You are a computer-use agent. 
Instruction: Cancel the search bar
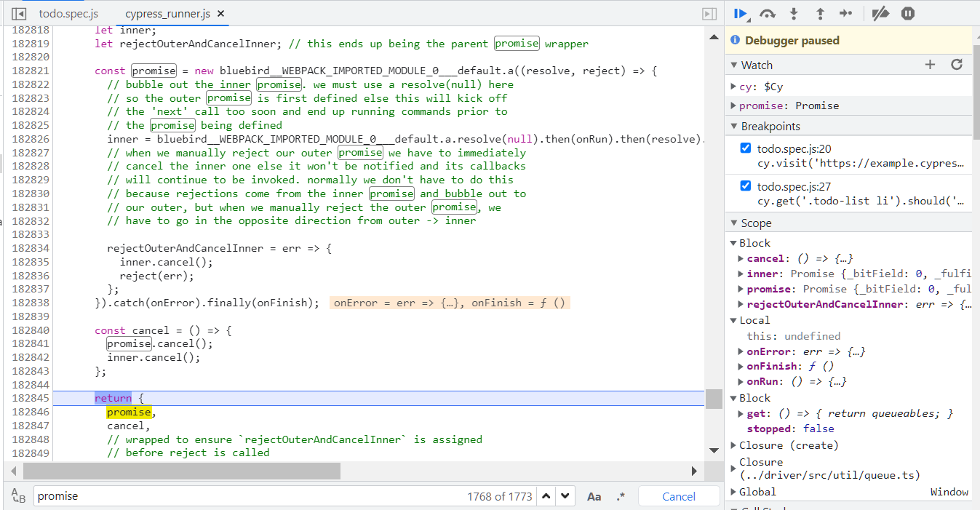679,496
